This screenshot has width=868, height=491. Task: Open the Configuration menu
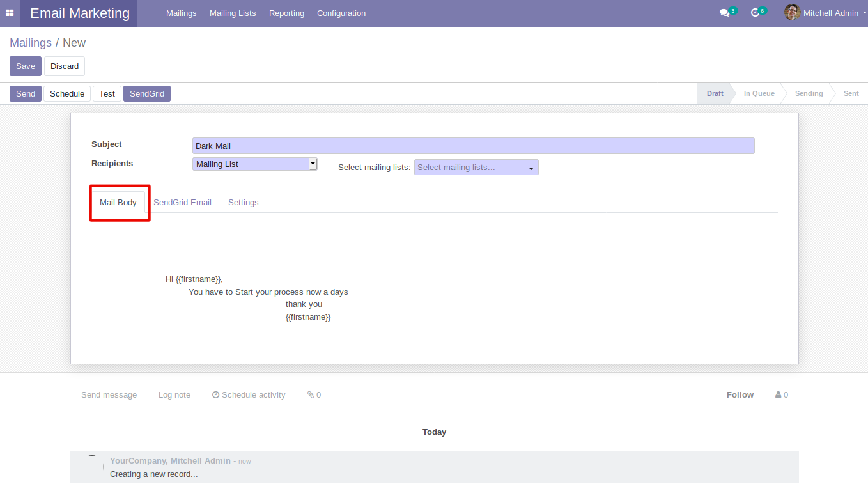point(341,13)
